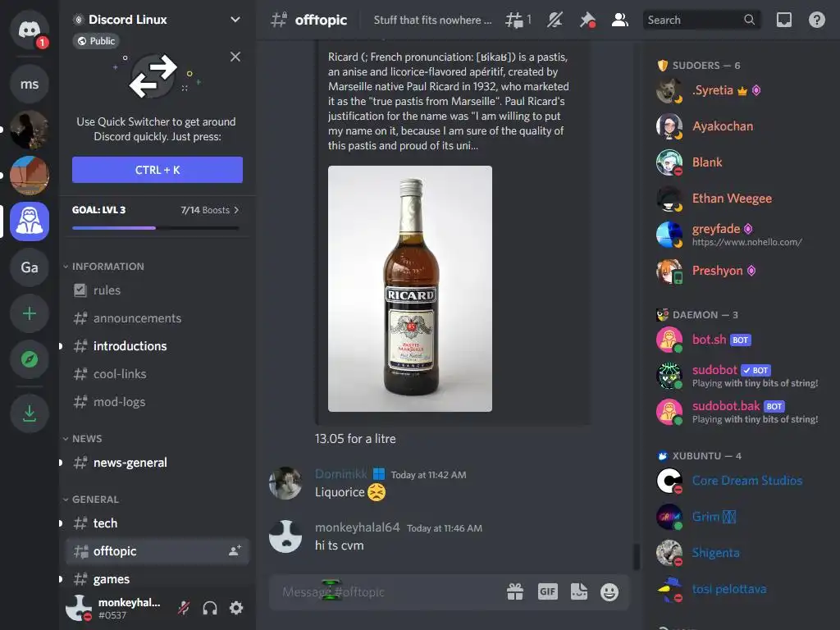Send a gift using the gift icon
The width and height of the screenshot is (840, 630).
click(515, 592)
